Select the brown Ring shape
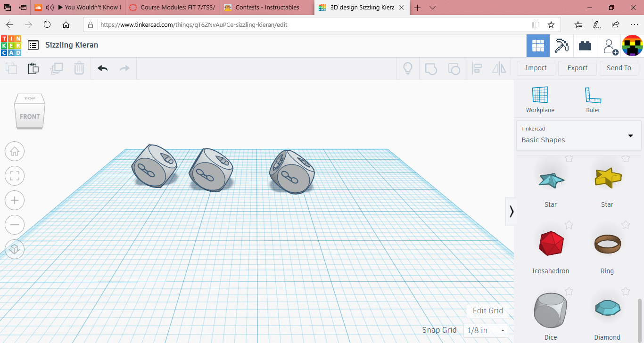The image size is (644, 343). point(608,244)
